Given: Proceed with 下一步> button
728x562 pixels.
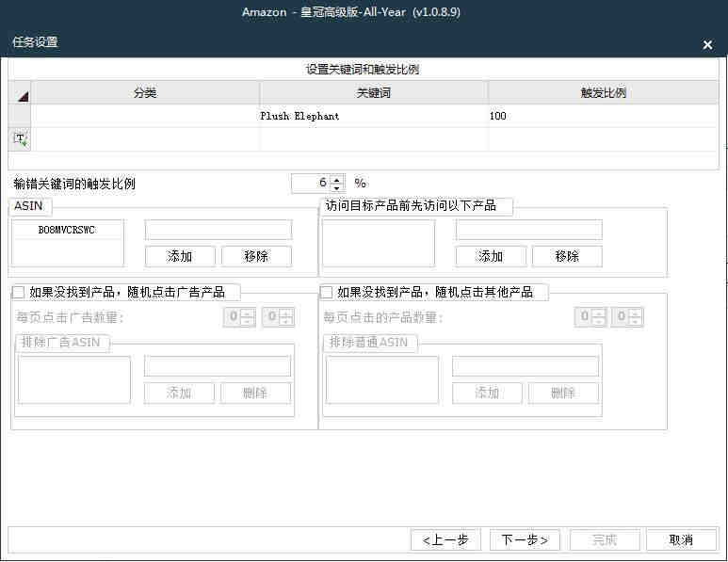Looking at the screenshot, I should pyautogui.click(x=525, y=539).
